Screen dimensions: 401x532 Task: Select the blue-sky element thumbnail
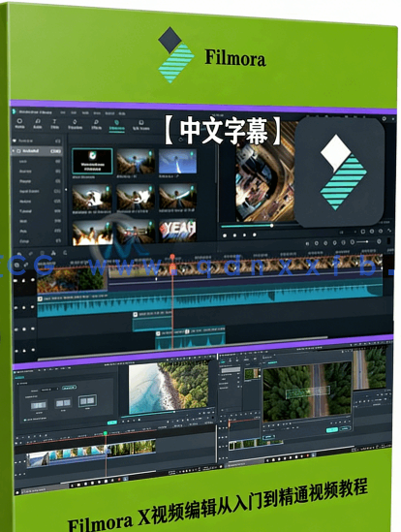point(177,162)
